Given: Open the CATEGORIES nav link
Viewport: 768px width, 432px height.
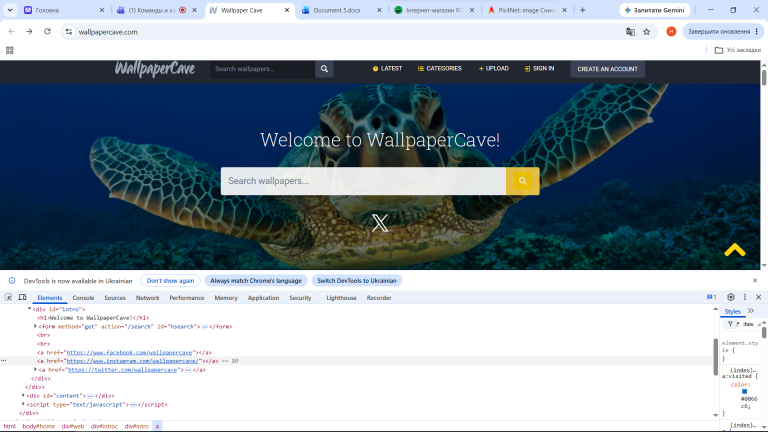Looking at the screenshot, I should tap(440, 69).
